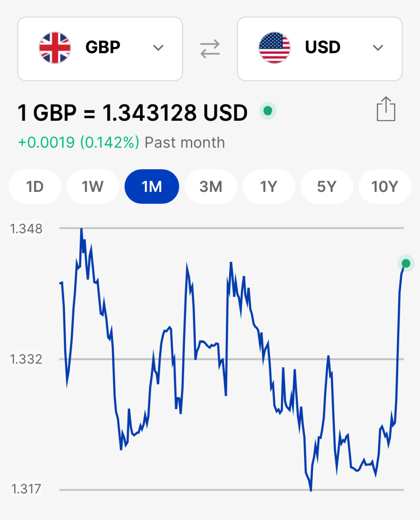Image resolution: width=420 pixels, height=520 pixels.
Task: Select the 1D time range
Action: [x=35, y=186]
